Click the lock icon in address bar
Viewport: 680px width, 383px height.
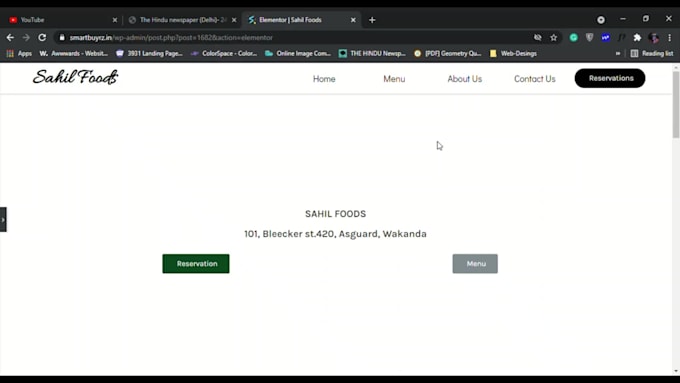(62, 38)
